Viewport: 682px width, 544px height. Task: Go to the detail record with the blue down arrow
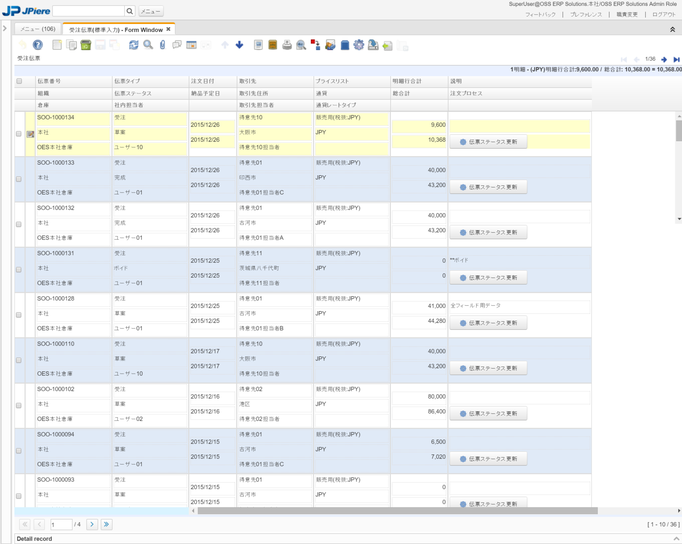pos(239,45)
